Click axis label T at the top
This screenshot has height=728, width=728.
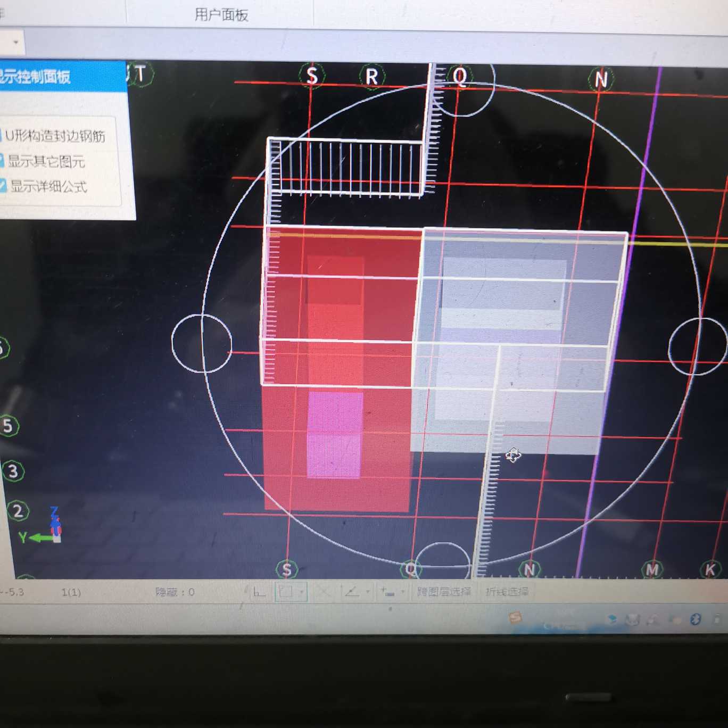[139, 74]
